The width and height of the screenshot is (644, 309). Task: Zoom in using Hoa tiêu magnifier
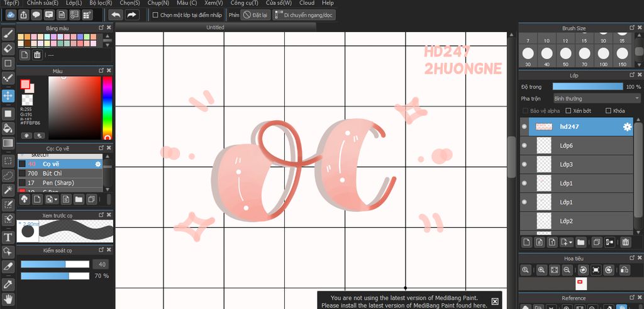click(x=541, y=270)
